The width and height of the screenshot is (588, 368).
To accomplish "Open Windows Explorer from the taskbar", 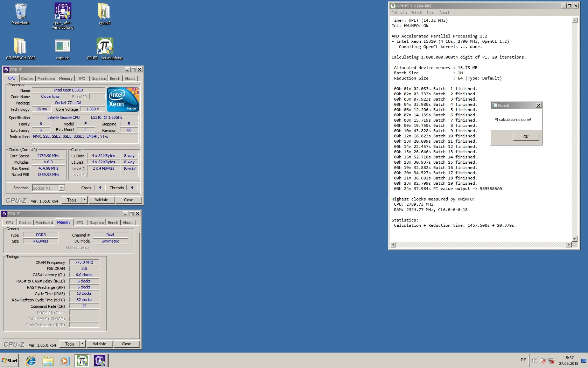I will [x=48, y=361].
